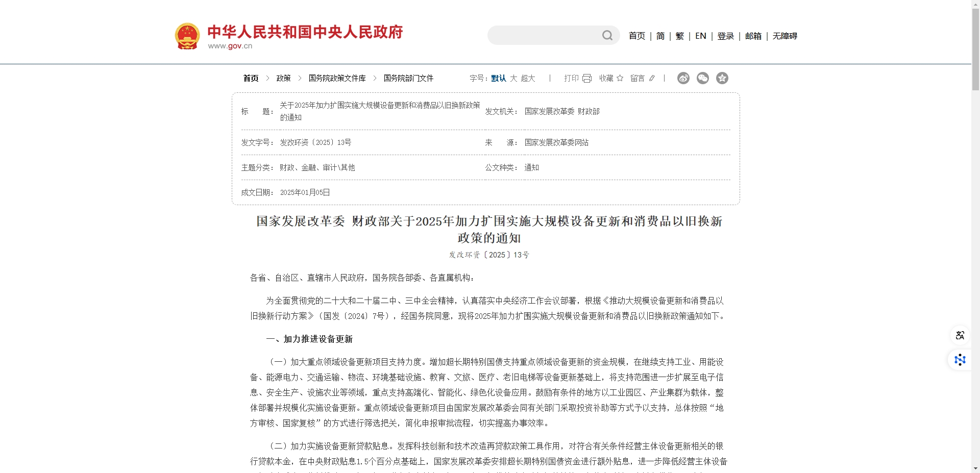Go to 首页 in top navigation

coord(637,36)
